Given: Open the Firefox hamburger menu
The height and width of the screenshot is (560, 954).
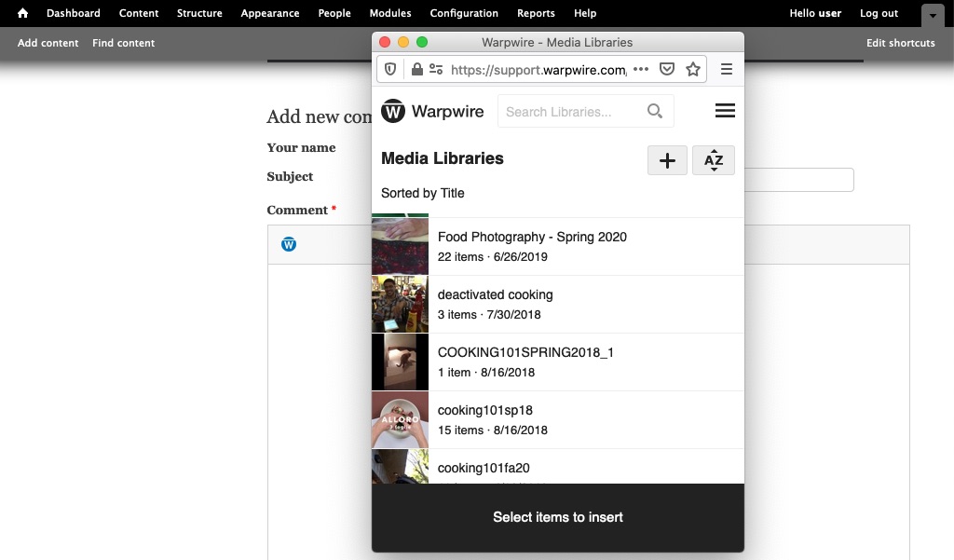Looking at the screenshot, I should [727, 69].
